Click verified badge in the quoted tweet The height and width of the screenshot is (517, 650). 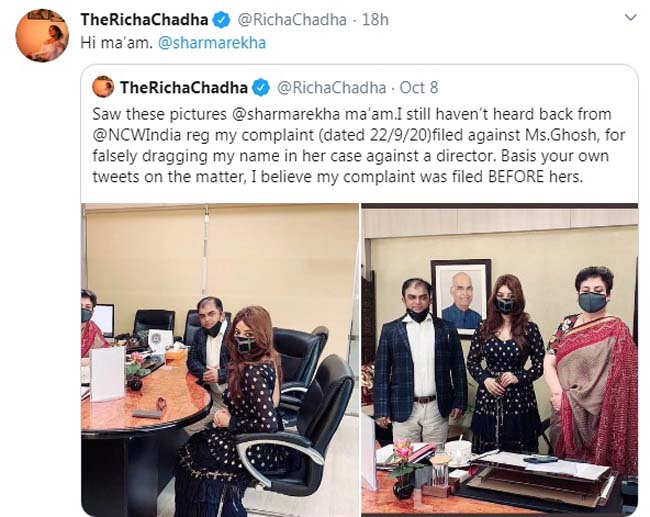[x=260, y=86]
